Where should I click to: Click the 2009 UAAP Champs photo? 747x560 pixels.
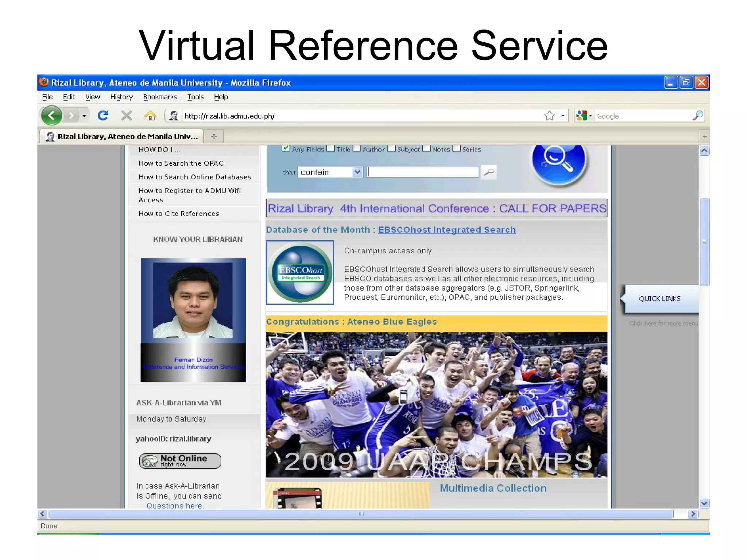[x=437, y=405]
